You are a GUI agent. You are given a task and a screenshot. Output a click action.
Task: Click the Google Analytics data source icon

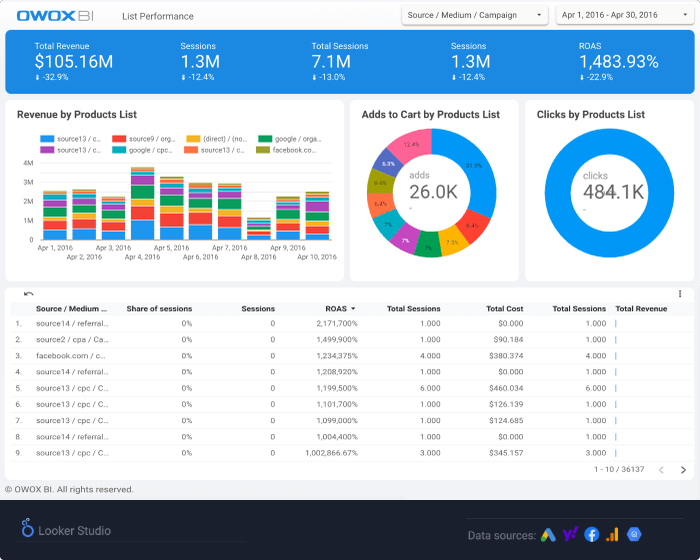pos(612,535)
